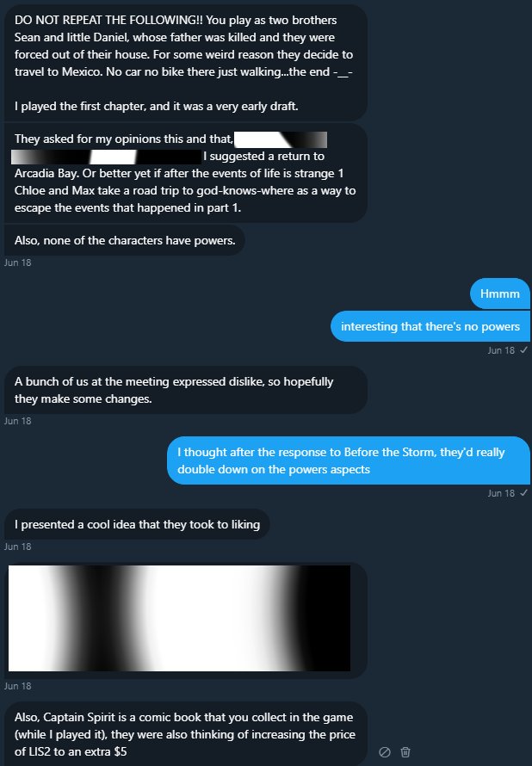Select the Before the Storm reply bubble
This screenshot has height=766, width=532.
coord(349,460)
